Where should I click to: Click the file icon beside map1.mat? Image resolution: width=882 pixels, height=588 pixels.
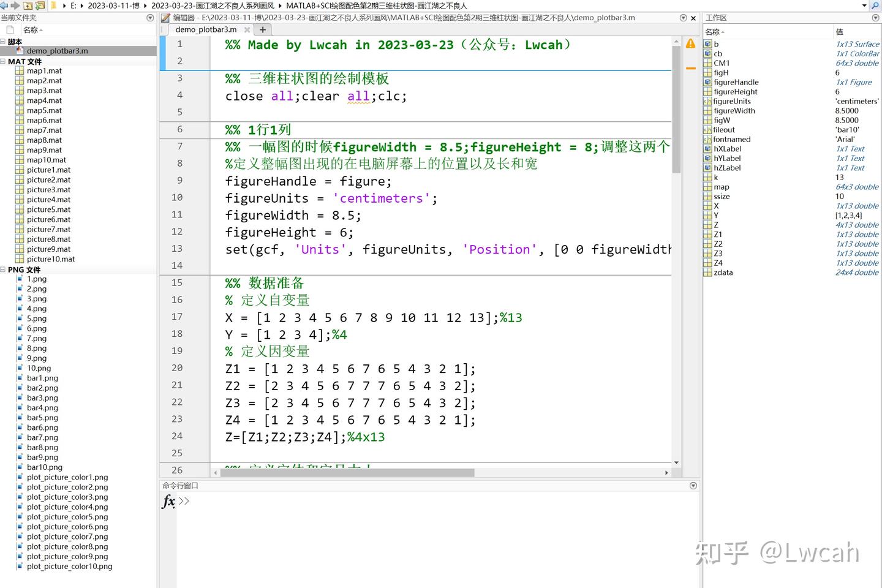coord(20,70)
